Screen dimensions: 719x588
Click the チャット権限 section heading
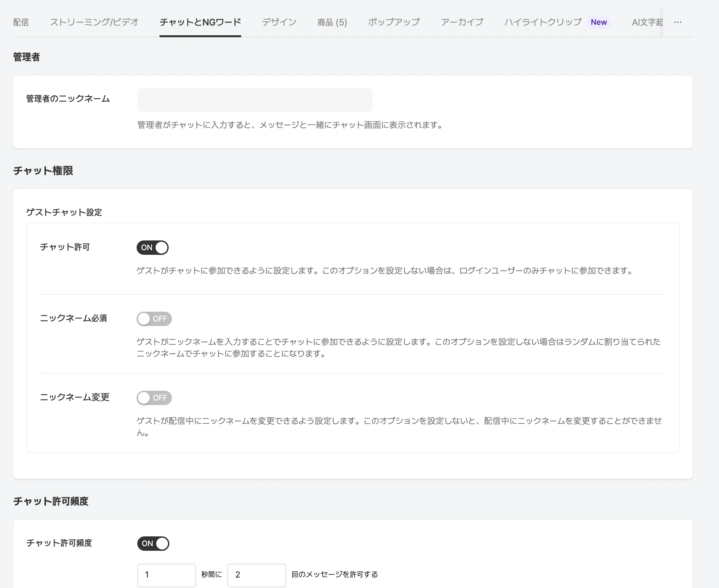pyautogui.click(x=43, y=171)
